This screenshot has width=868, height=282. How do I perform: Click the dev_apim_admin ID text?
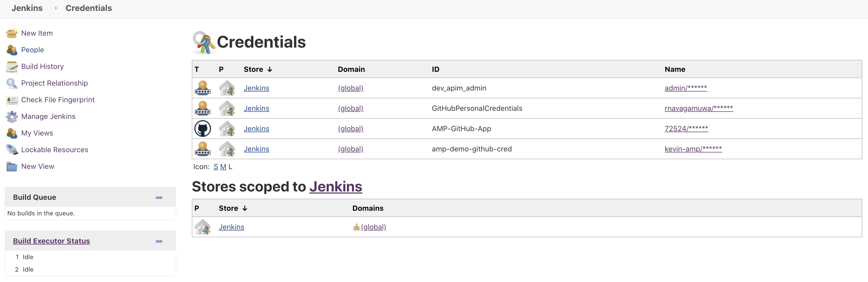(x=459, y=88)
